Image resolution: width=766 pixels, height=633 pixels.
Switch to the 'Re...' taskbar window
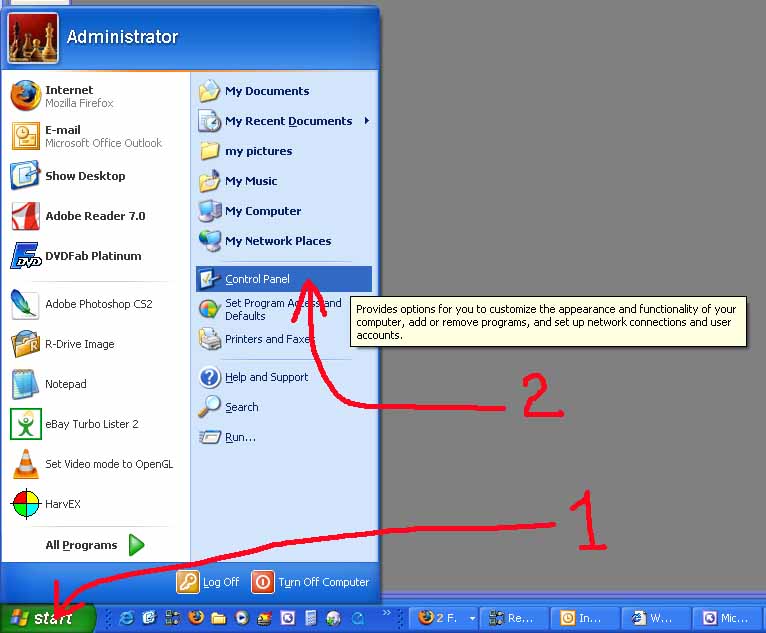(513, 618)
